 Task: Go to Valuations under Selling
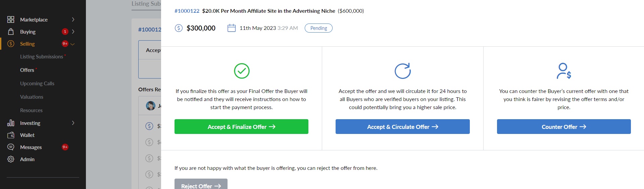click(32, 97)
